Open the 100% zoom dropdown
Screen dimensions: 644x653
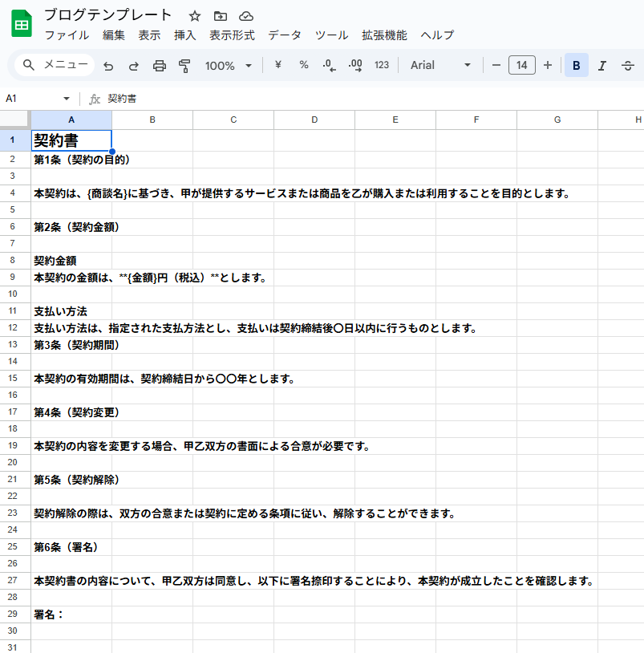tap(228, 66)
